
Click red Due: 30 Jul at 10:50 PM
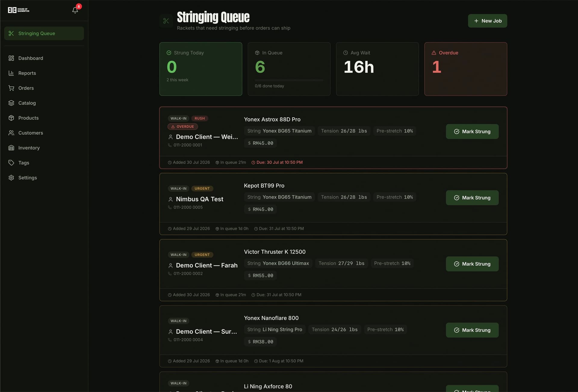[277, 162]
